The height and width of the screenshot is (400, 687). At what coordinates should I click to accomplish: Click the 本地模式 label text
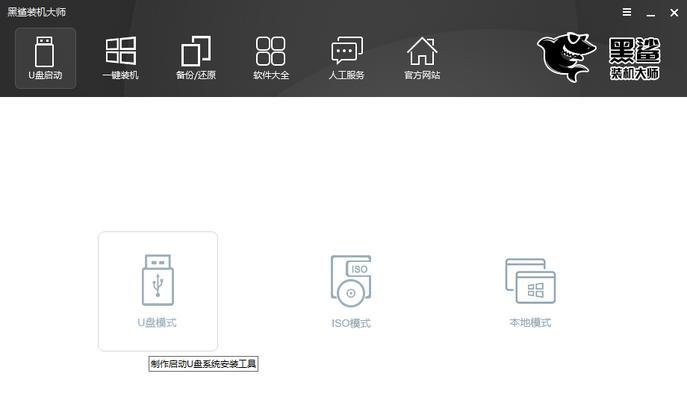coord(530,323)
